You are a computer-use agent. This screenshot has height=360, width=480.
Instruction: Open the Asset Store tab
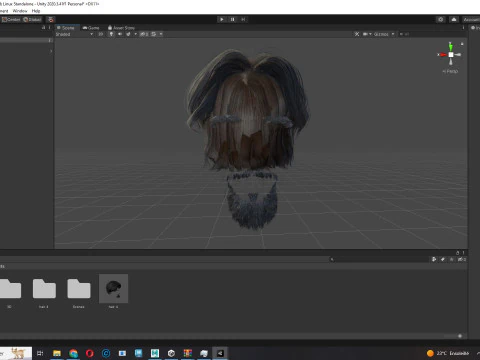point(121,28)
